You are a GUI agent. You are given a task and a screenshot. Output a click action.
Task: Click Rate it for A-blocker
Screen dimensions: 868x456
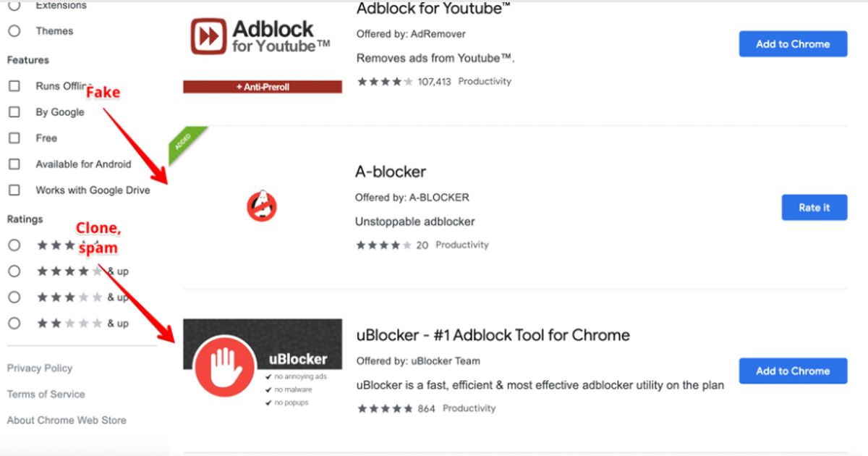(x=814, y=208)
